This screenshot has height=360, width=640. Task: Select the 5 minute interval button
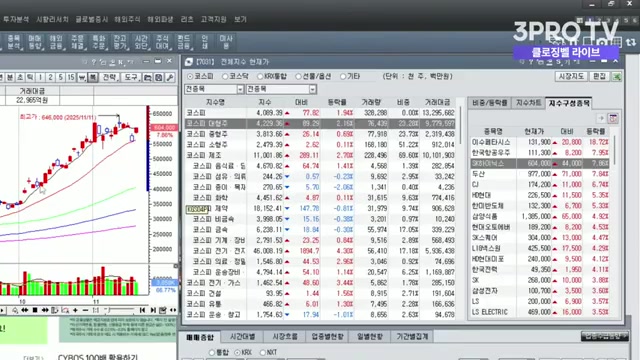(60, 78)
